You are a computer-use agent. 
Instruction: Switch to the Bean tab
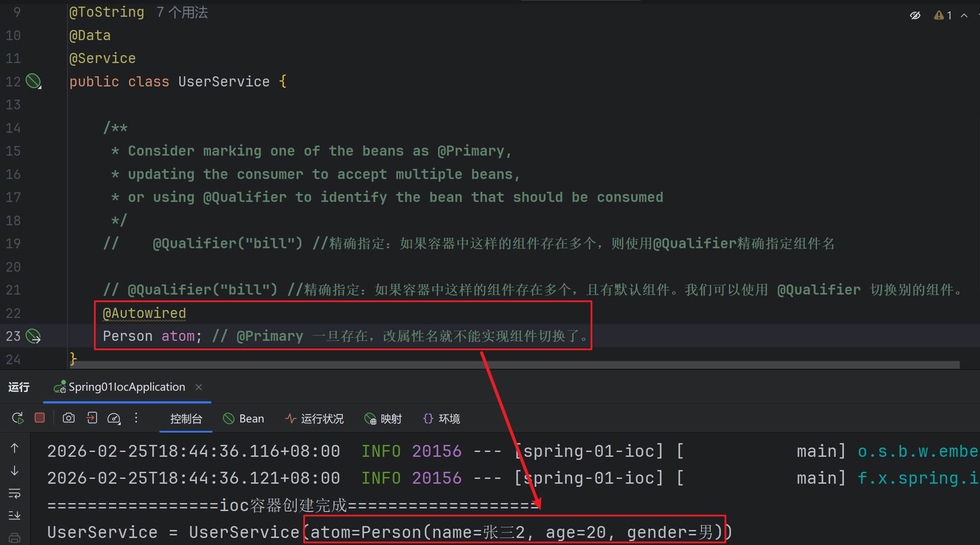coord(244,418)
